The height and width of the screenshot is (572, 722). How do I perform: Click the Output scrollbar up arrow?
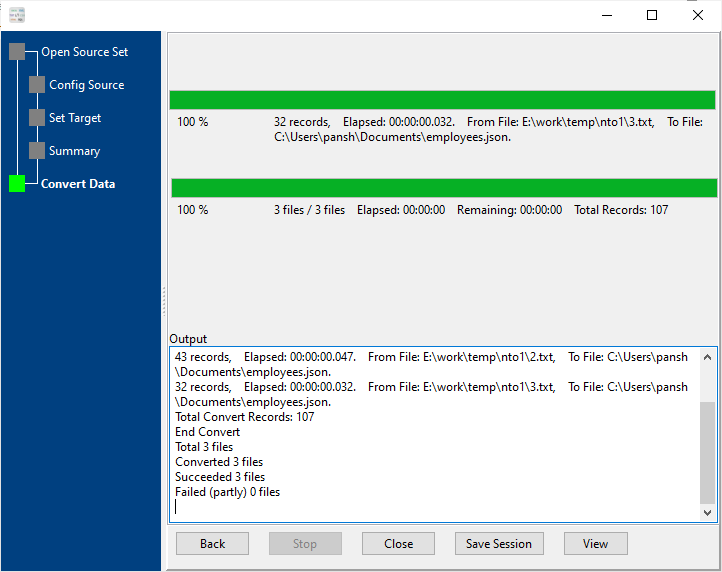tap(708, 356)
